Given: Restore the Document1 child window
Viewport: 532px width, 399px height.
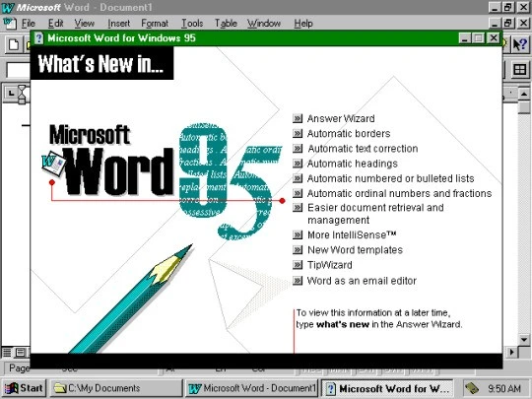Looking at the screenshot, I should pyautogui.click(x=508, y=23).
